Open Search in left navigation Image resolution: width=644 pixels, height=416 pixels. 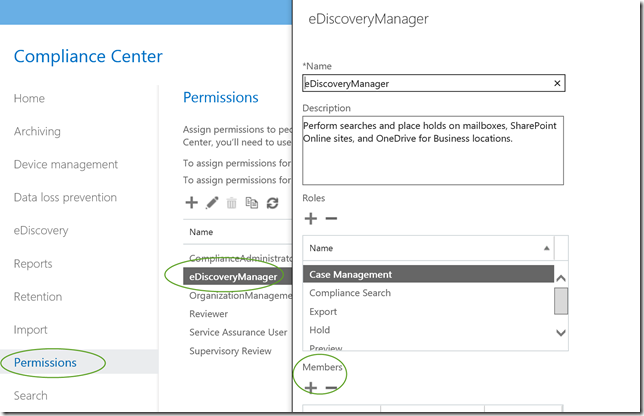(30, 395)
